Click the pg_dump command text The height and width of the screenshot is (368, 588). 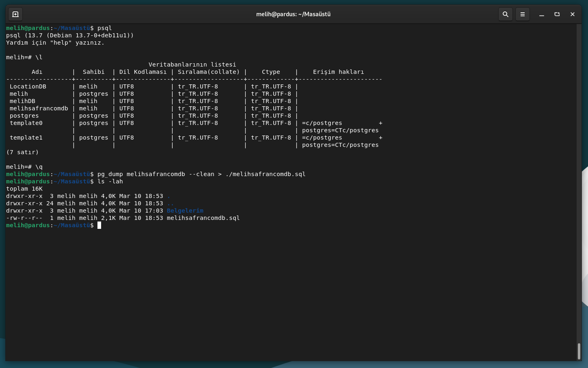click(201, 174)
